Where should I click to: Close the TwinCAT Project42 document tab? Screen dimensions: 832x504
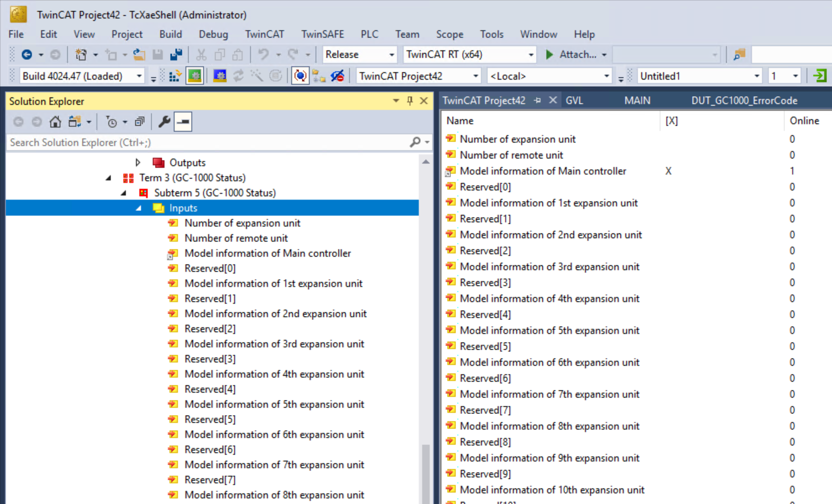[x=553, y=100]
